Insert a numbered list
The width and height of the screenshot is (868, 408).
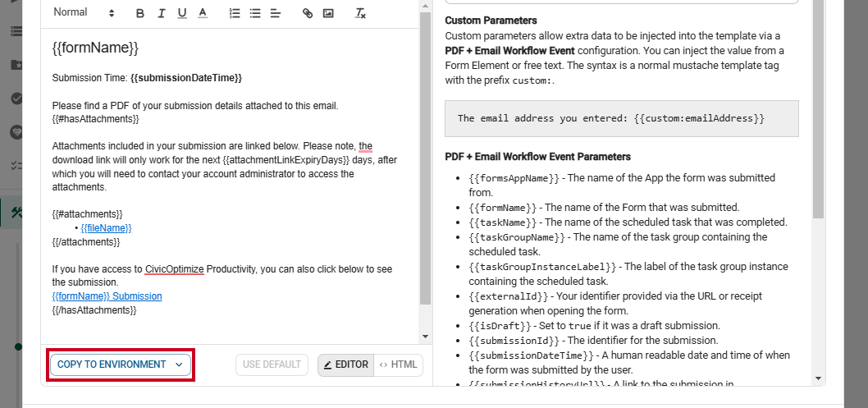click(x=235, y=13)
